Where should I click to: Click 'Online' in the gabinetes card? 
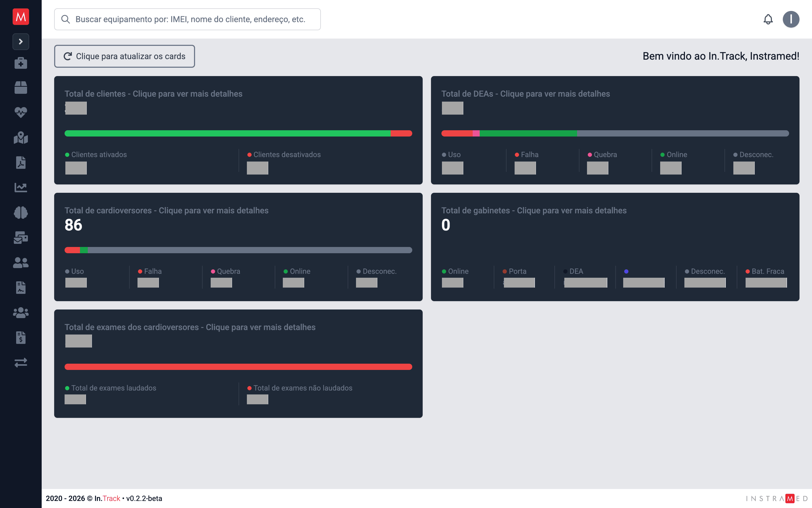point(458,271)
